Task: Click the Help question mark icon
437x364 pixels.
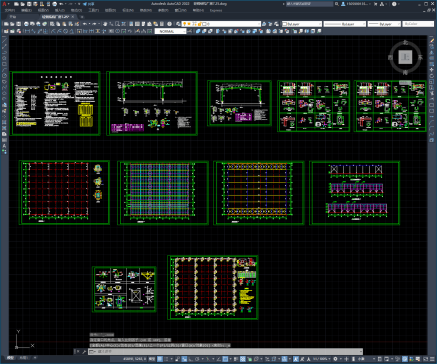Action: [394, 4]
